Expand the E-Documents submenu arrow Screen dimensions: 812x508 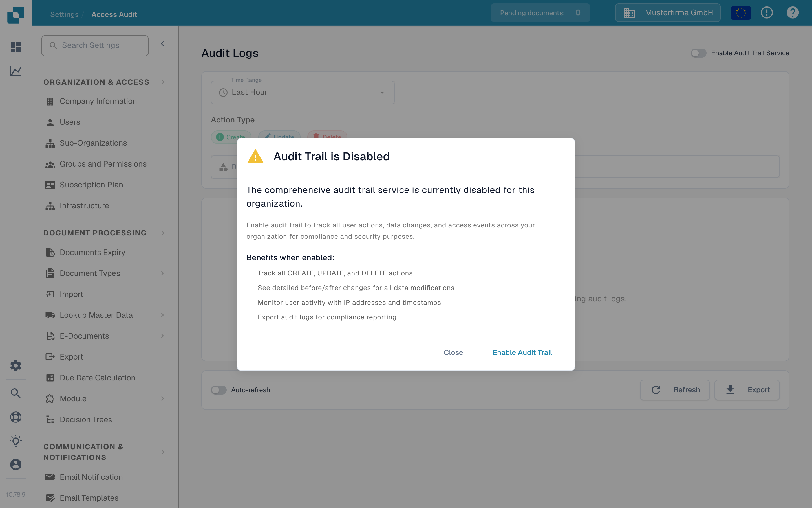click(x=162, y=336)
